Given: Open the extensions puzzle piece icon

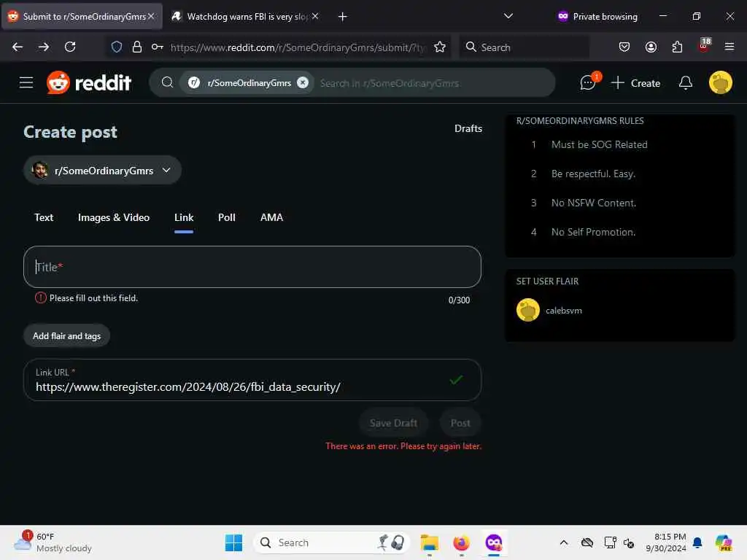Looking at the screenshot, I should click(x=677, y=47).
